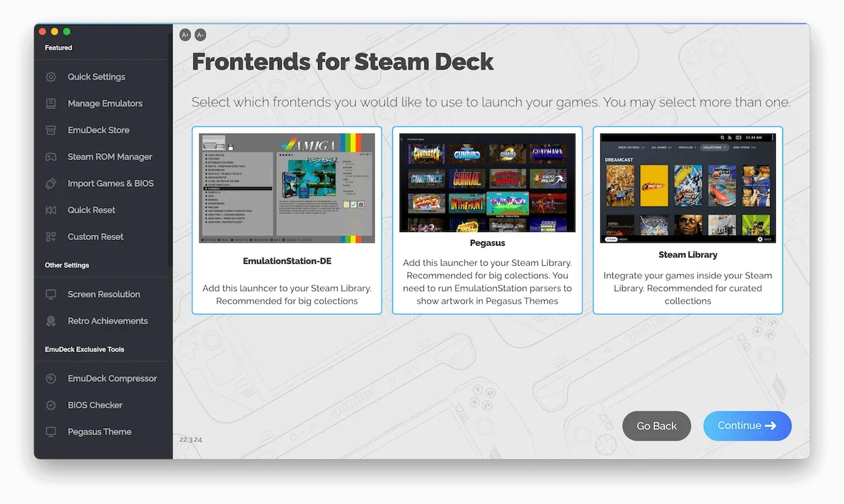
Task: Click the Pegasus game grid screenshot
Action: [488, 182]
